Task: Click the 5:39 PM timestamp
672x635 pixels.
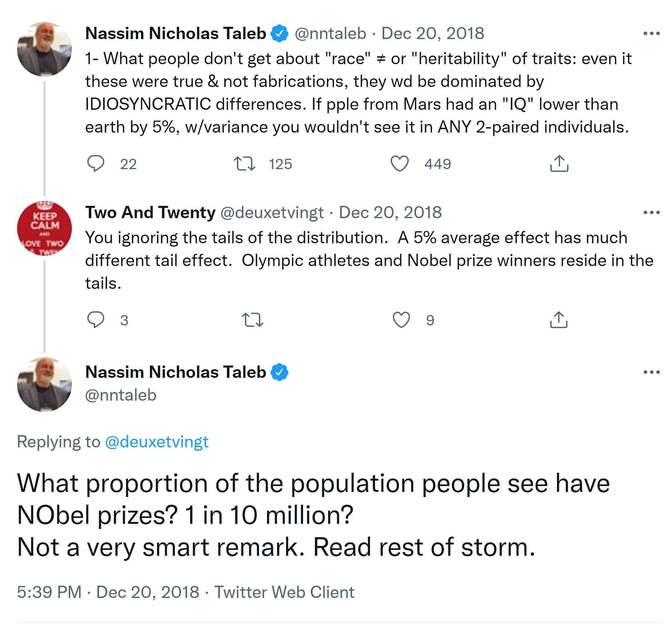Action: tap(49, 592)
